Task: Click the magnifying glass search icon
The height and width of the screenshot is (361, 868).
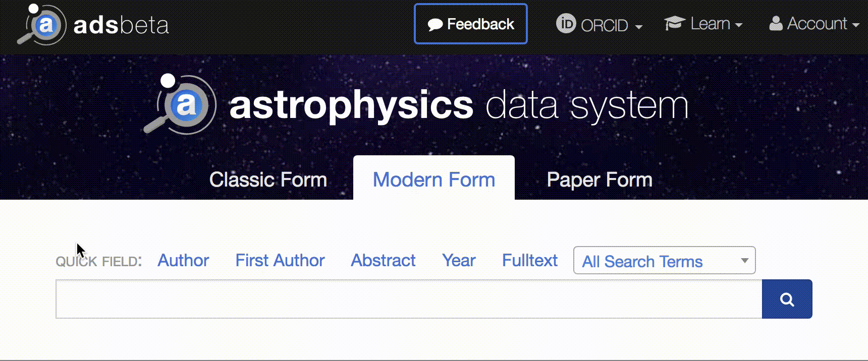Action: click(x=787, y=298)
